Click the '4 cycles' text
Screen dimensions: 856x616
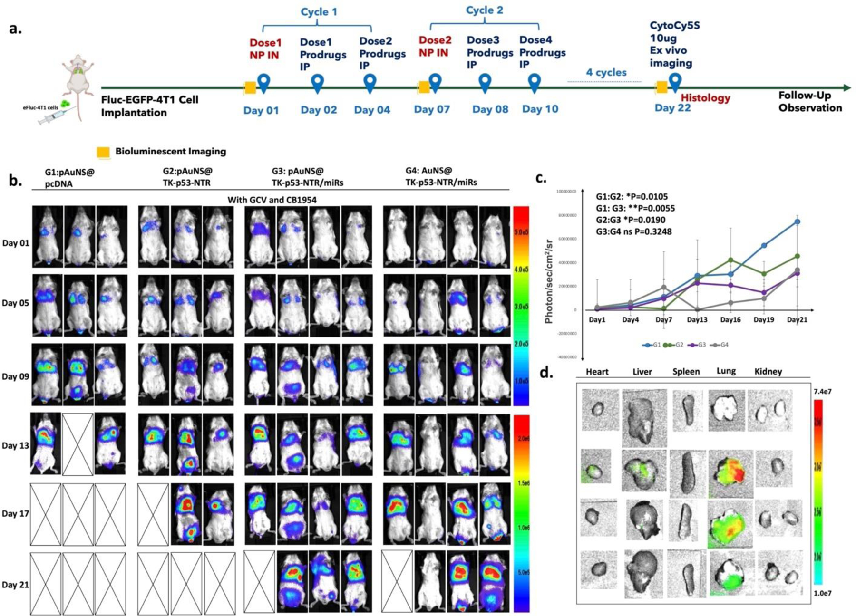click(x=606, y=72)
